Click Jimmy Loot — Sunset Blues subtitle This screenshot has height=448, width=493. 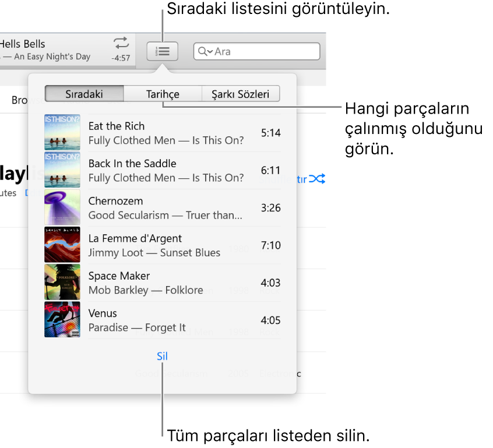(x=154, y=253)
